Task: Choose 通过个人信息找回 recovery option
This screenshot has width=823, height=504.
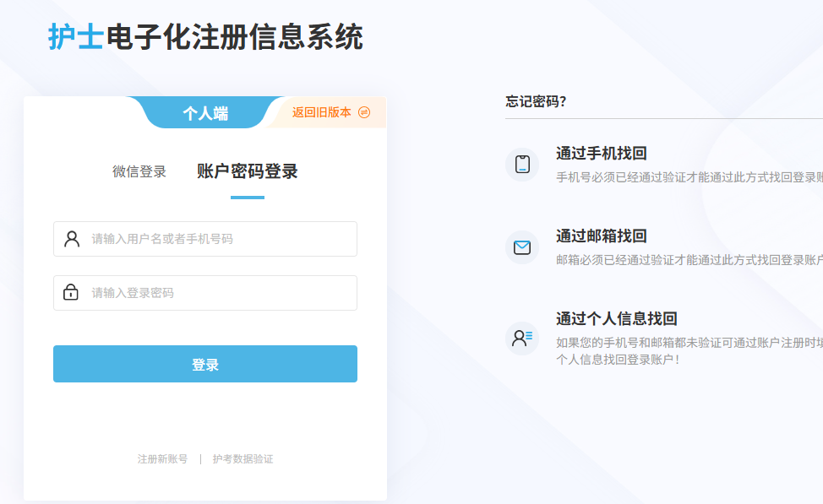Action: coord(616,319)
